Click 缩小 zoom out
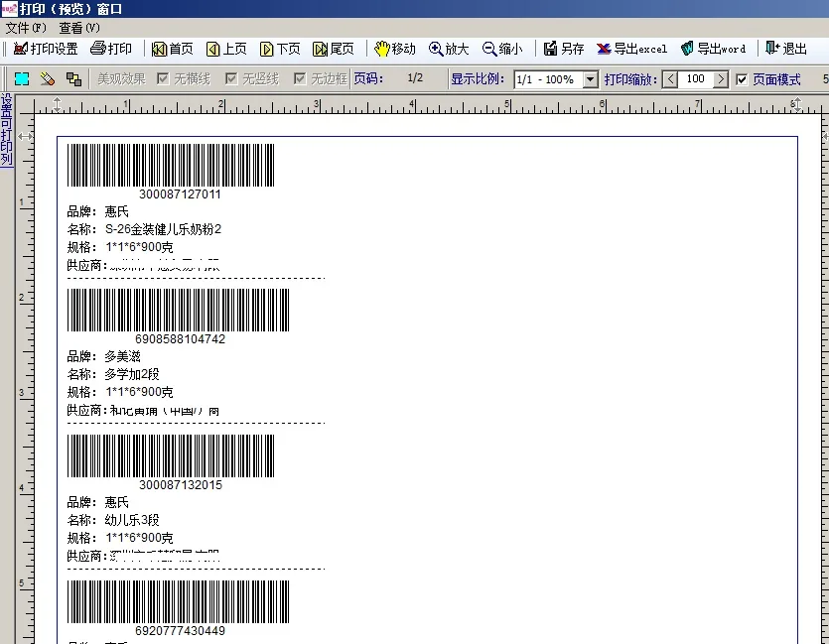Viewport: 829px width, 644px height. pyautogui.click(x=502, y=49)
